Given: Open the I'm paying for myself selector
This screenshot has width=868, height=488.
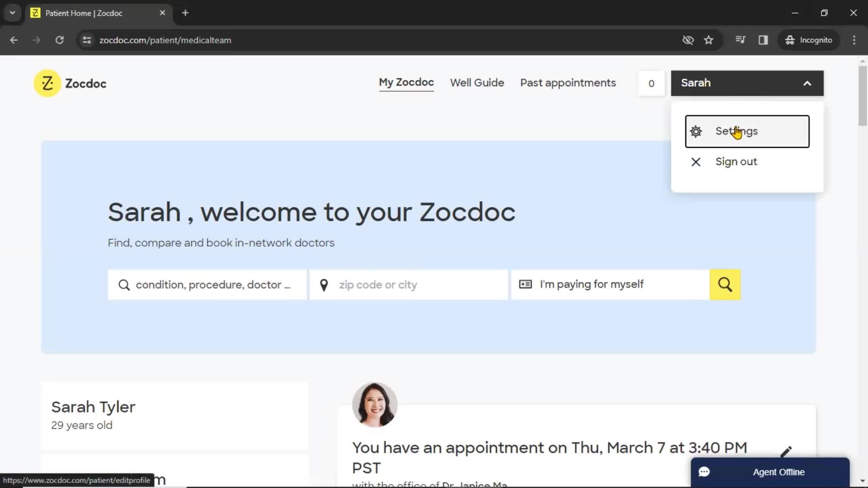Looking at the screenshot, I should click(x=610, y=285).
